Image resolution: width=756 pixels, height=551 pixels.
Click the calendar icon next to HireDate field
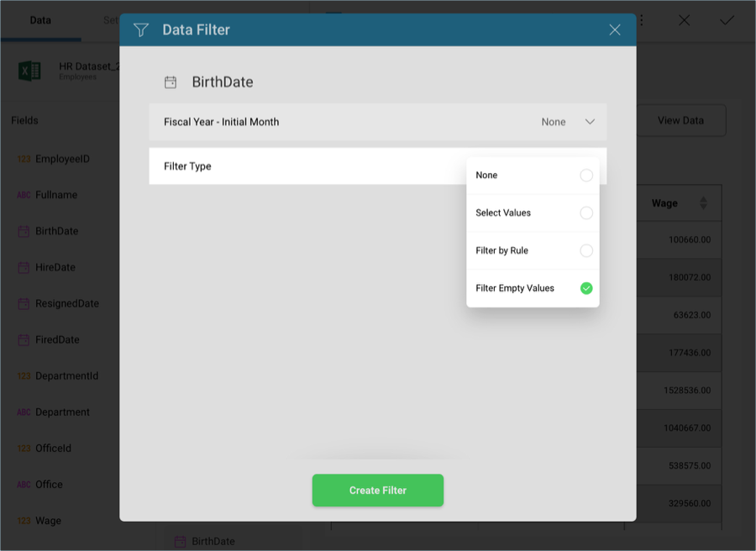(x=24, y=268)
